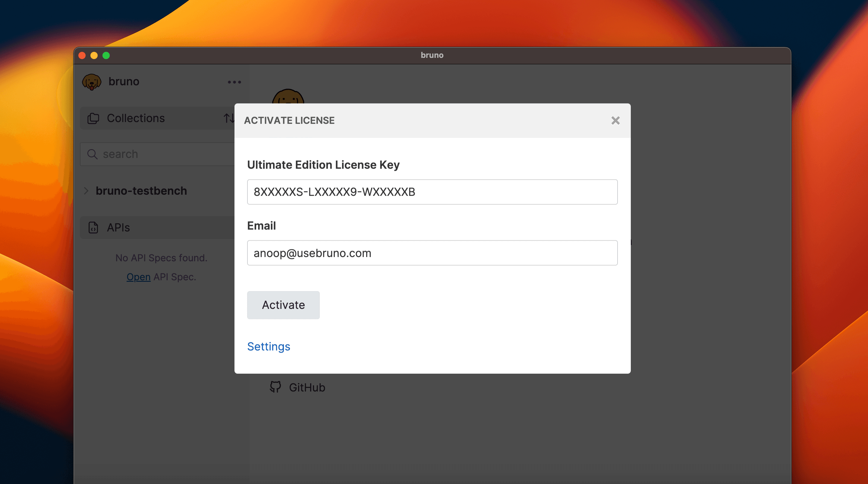The width and height of the screenshot is (868, 484).
Task: Open the GitHub link
Action: 307,387
